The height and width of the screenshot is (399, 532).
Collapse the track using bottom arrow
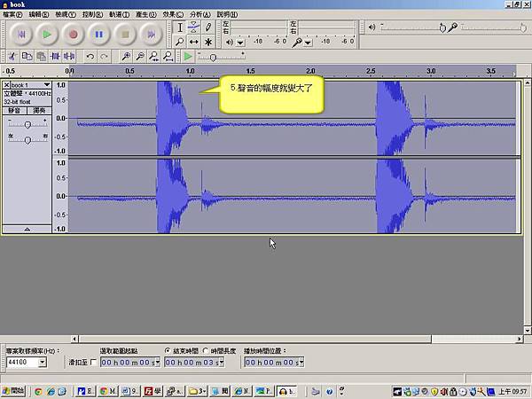27,229
